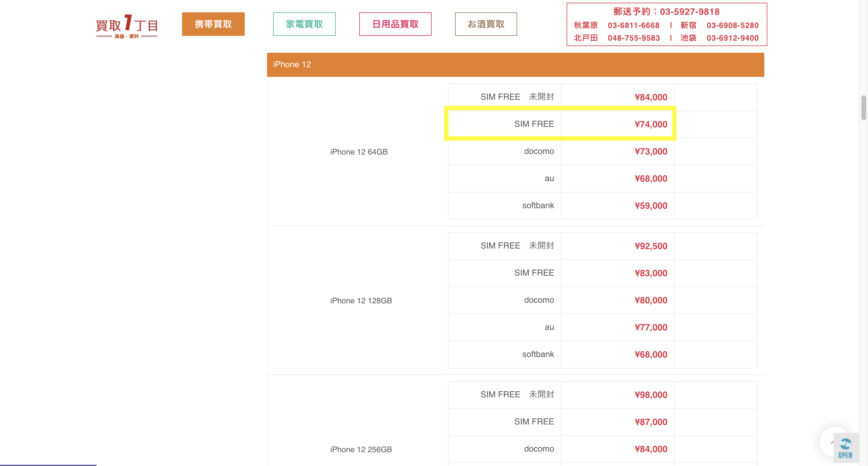
Task: Click the 北戸田 phone number 048-755-9583
Action: coord(634,38)
